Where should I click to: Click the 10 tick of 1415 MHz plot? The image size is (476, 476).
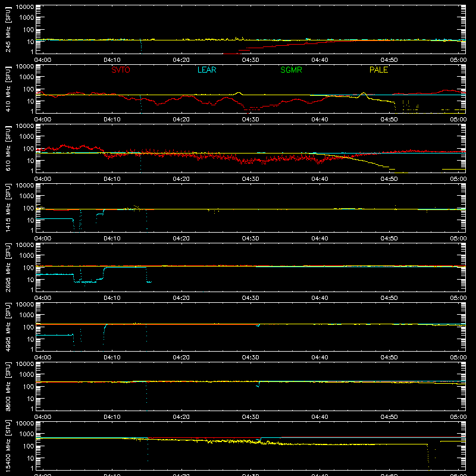[30, 220]
